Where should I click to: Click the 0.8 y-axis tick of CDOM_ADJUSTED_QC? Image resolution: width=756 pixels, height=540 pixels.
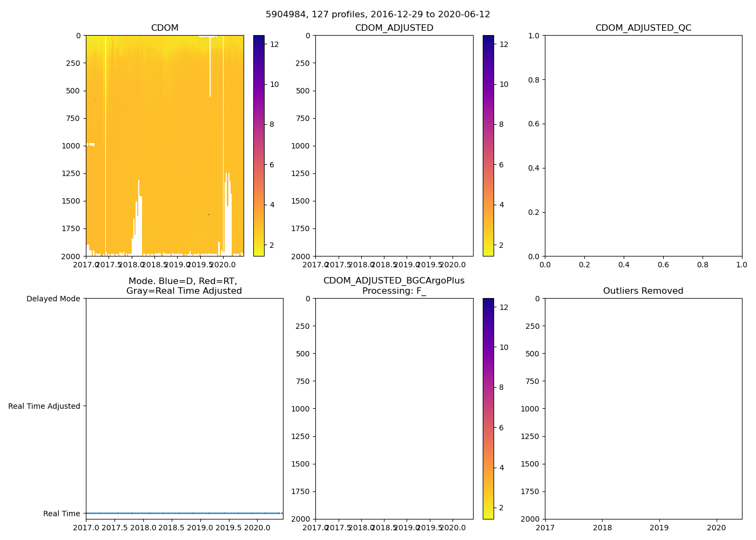(534, 80)
